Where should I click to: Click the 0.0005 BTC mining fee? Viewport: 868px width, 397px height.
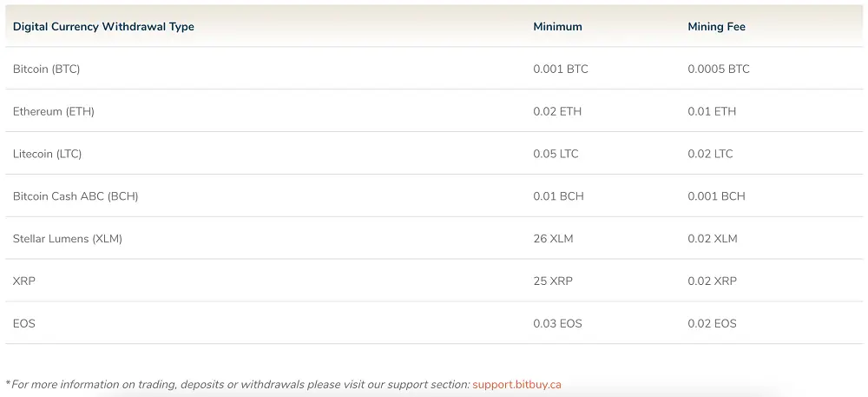[718, 69]
